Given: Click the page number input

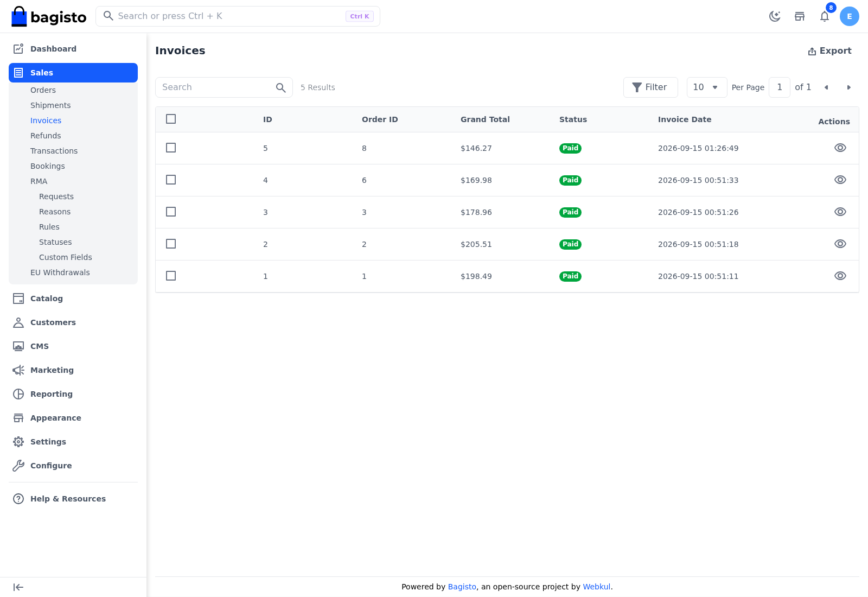Looking at the screenshot, I should pyautogui.click(x=780, y=87).
